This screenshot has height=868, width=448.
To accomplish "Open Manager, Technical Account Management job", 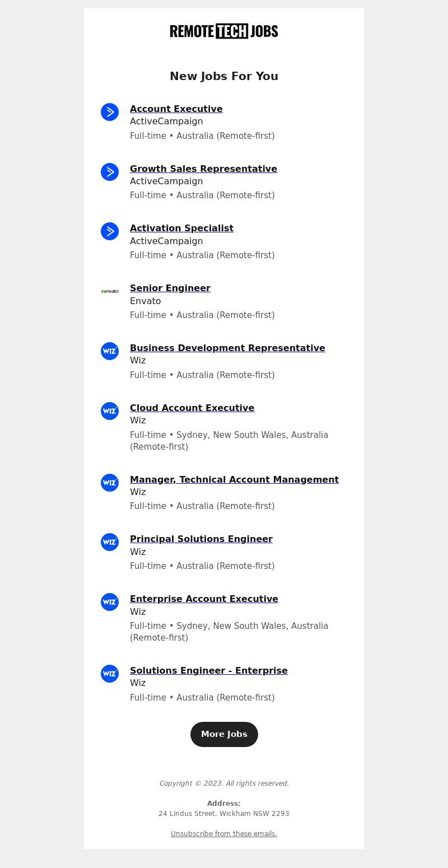I will tap(234, 479).
